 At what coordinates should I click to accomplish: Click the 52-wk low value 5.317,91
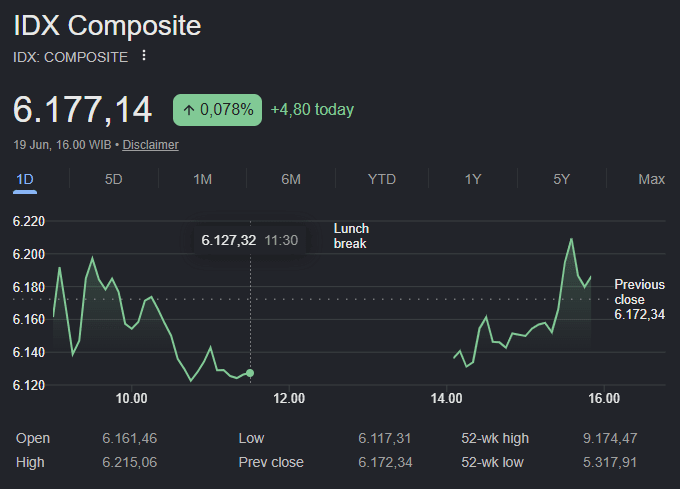pos(610,462)
